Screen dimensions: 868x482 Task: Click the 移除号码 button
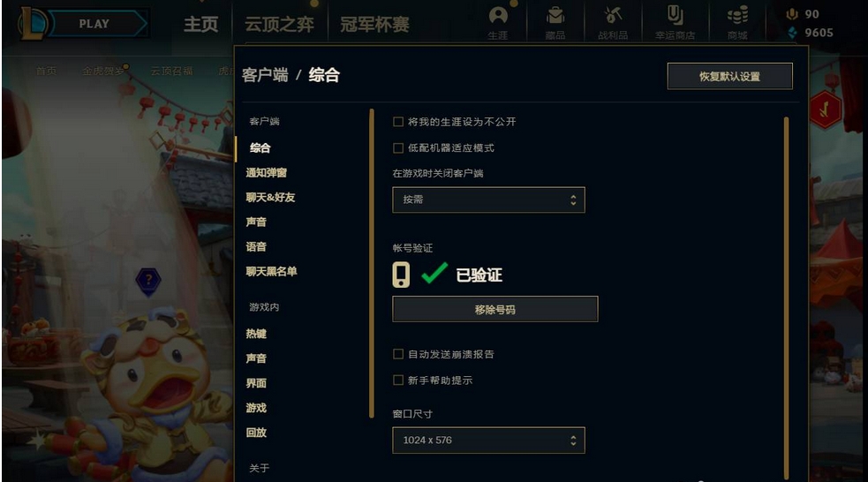click(x=494, y=309)
